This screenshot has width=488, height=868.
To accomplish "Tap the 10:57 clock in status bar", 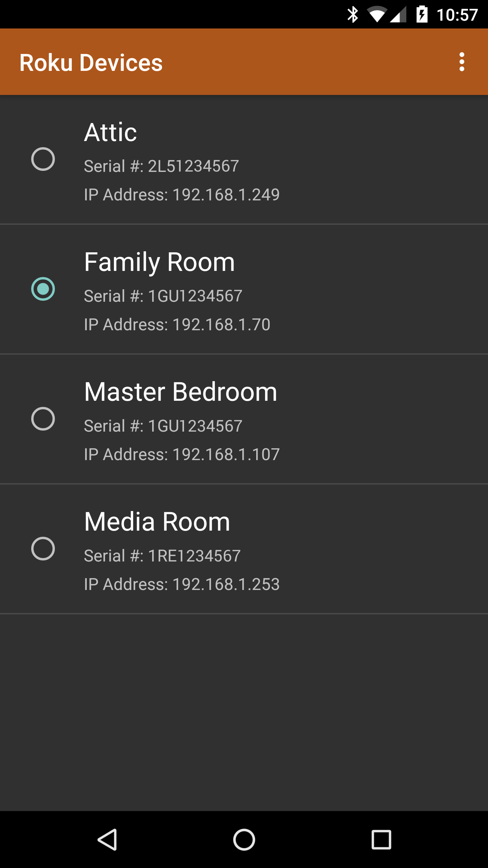I will [457, 15].
